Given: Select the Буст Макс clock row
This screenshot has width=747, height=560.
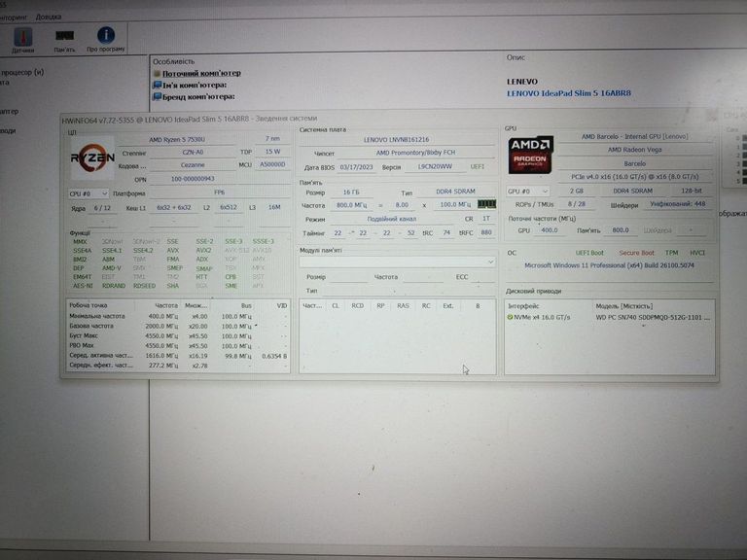Looking at the screenshot, I should tap(177, 336).
